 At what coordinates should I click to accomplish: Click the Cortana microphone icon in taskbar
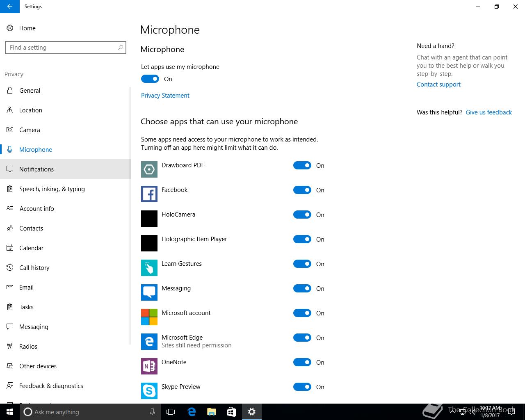[x=152, y=412]
